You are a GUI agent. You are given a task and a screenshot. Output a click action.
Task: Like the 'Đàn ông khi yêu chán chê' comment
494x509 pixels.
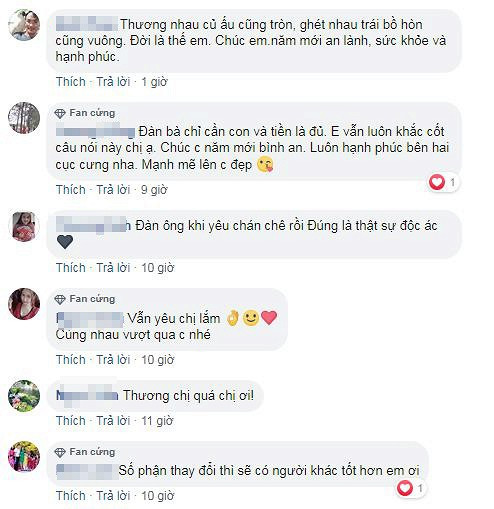(x=71, y=268)
